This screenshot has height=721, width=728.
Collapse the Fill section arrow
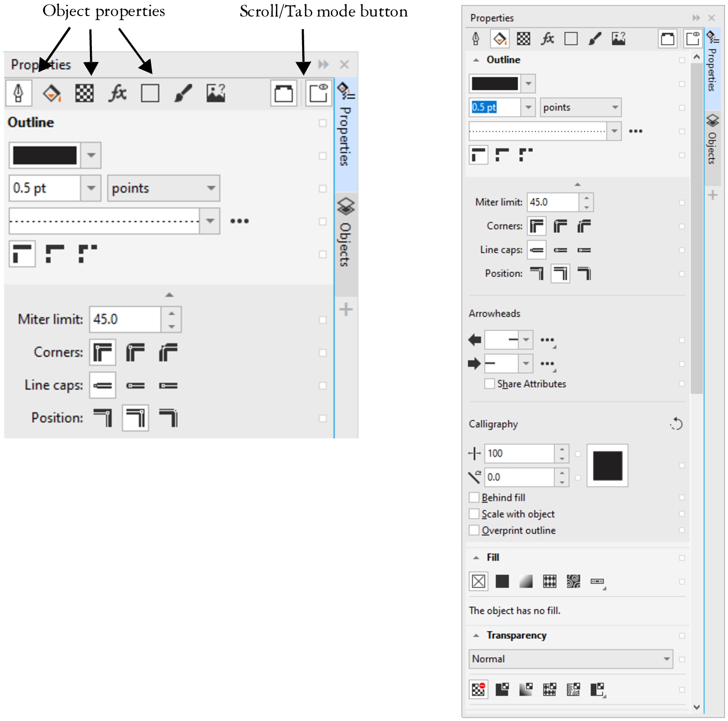[476, 558]
